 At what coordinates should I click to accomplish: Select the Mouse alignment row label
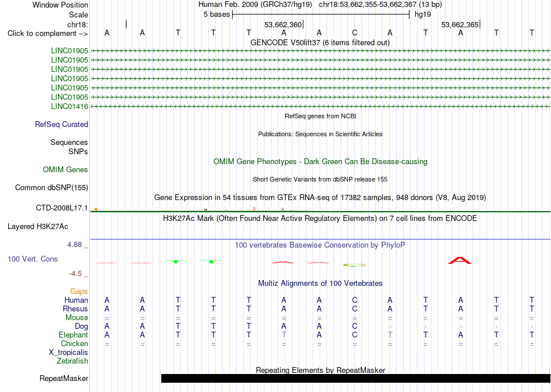tap(77, 318)
